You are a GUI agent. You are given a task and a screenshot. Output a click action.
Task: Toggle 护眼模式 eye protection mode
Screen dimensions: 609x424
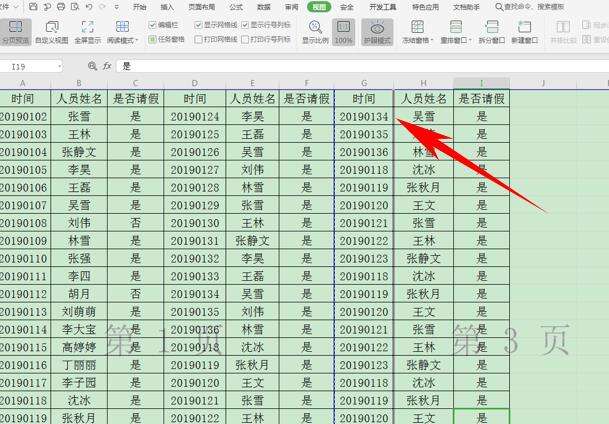coord(377,32)
